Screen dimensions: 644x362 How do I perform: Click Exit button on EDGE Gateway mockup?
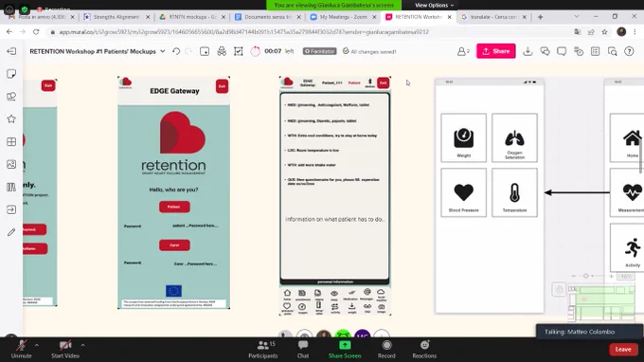click(222, 86)
